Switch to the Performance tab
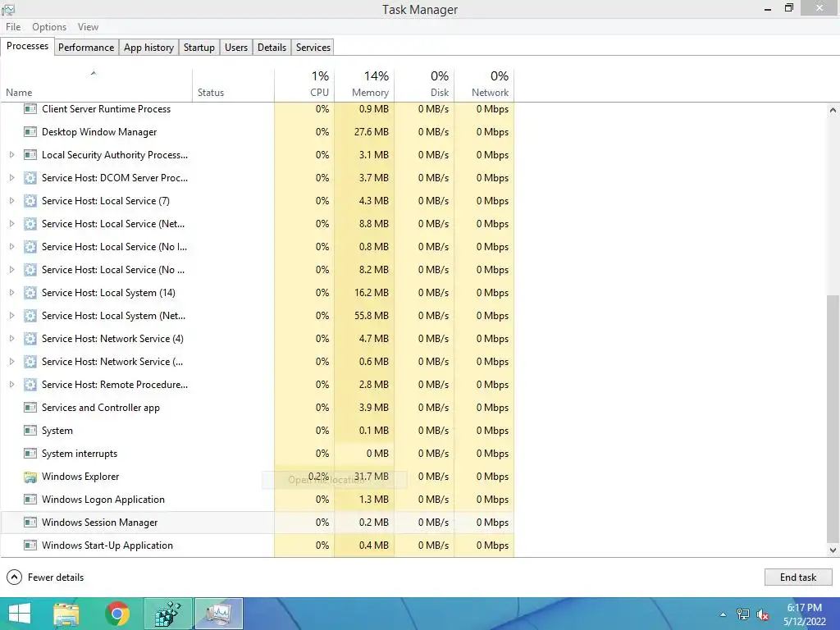This screenshot has height=630, width=840. coord(86,47)
